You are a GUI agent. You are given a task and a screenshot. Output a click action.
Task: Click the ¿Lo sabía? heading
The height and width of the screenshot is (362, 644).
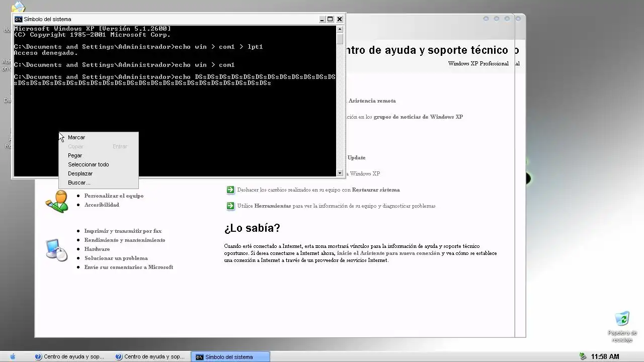pyautogui.click(x=252, y=228)
